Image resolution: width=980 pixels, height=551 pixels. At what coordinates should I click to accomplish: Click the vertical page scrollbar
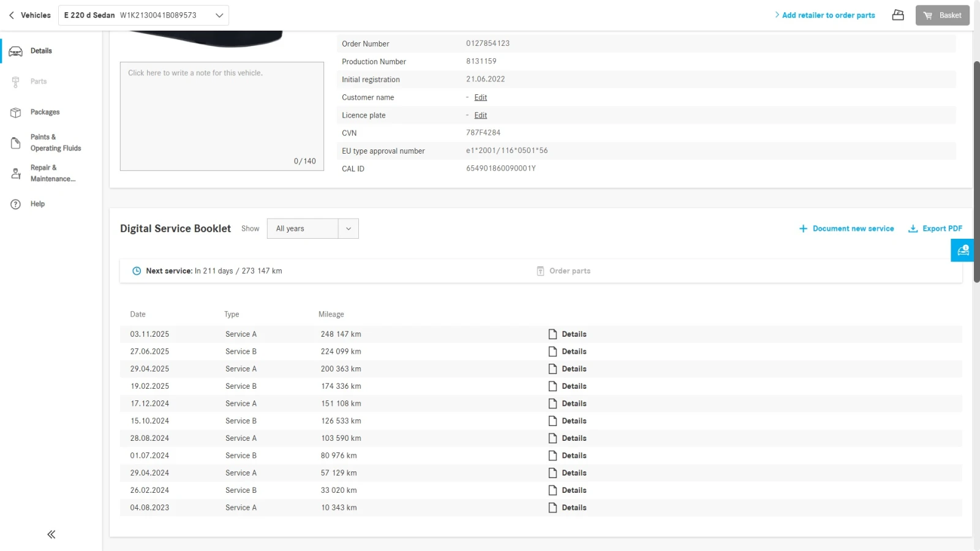click(976, 171)
